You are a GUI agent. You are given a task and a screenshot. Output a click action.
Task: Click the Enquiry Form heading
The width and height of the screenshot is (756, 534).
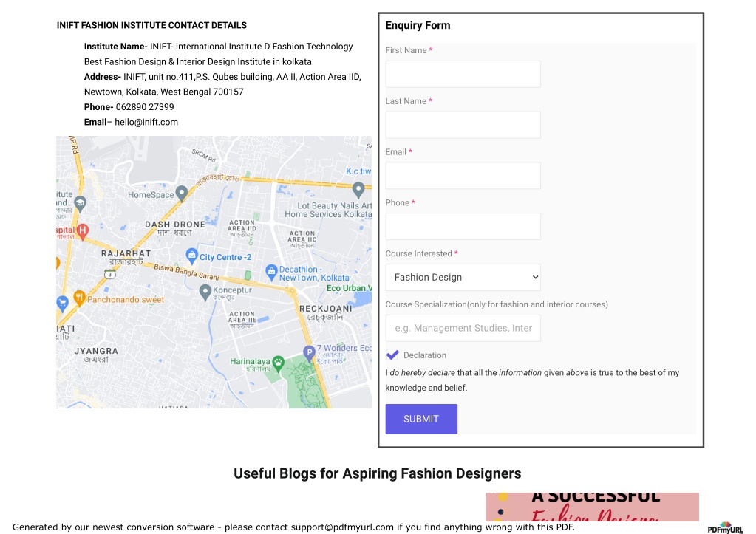point(418,26)
